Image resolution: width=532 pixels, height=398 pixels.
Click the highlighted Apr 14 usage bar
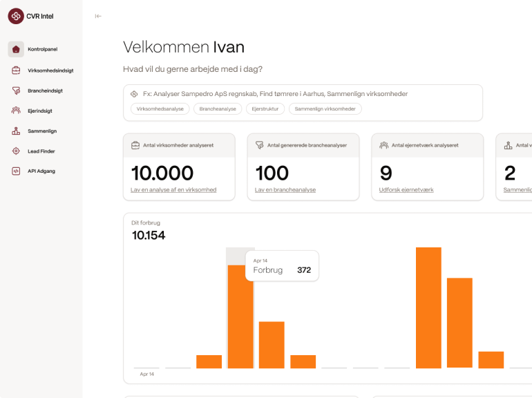click(x=240, y=316)
